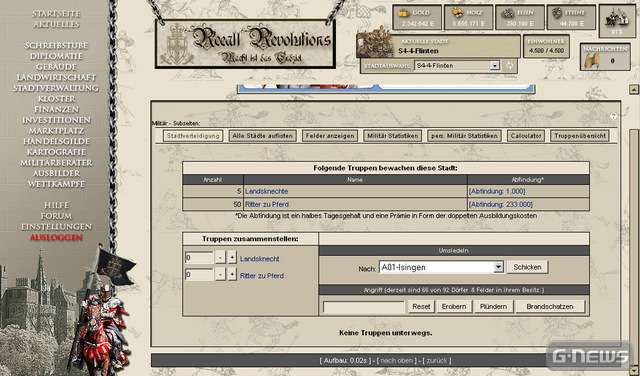Image resolution: width=640 pixels, height=376 pixels.
Task: Open Militärberater in sidebar menu
Action: (x=56, y=162)
